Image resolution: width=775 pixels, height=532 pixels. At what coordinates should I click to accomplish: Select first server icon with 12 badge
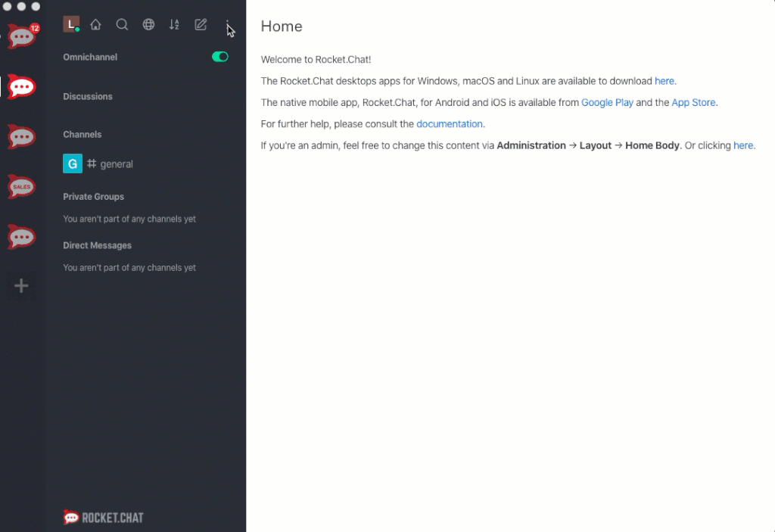[22, 36]
